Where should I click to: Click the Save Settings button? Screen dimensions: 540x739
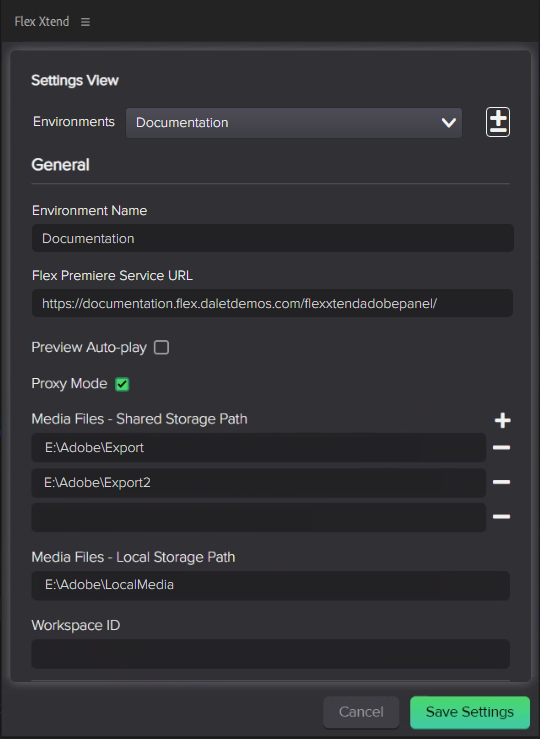click(x=470, y=712)
